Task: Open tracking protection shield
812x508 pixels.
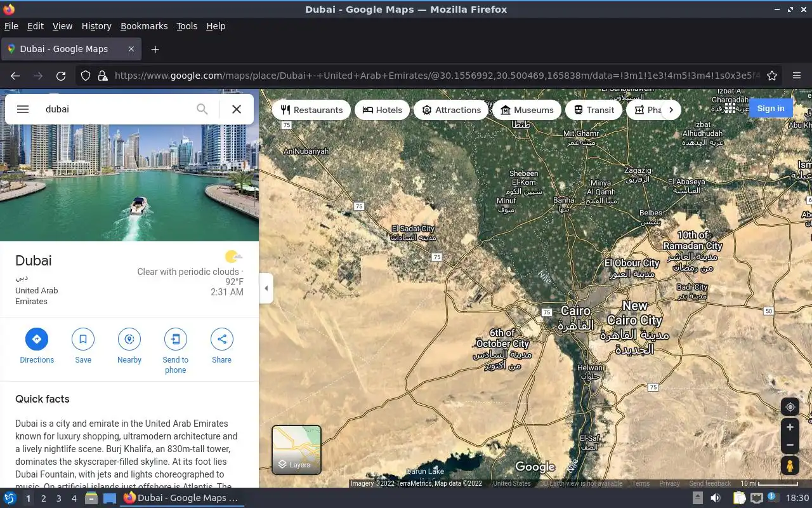Action: (x=86, y=76)
